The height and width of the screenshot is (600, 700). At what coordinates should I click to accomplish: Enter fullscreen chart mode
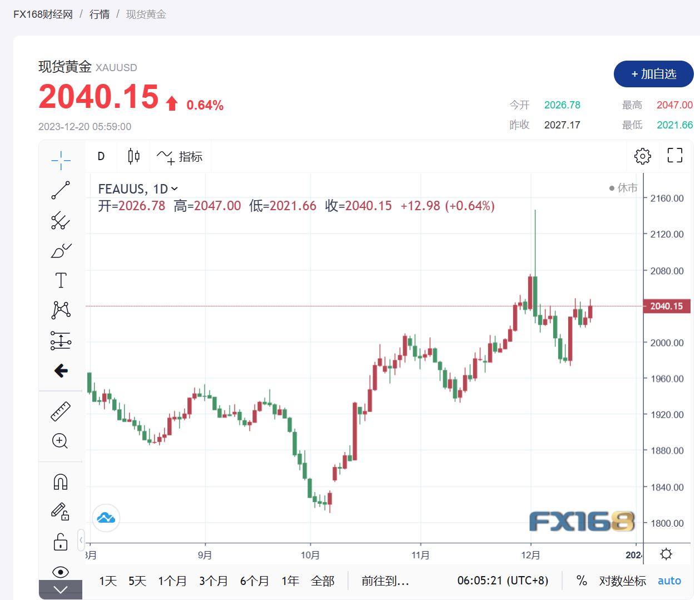coord(674,156)
